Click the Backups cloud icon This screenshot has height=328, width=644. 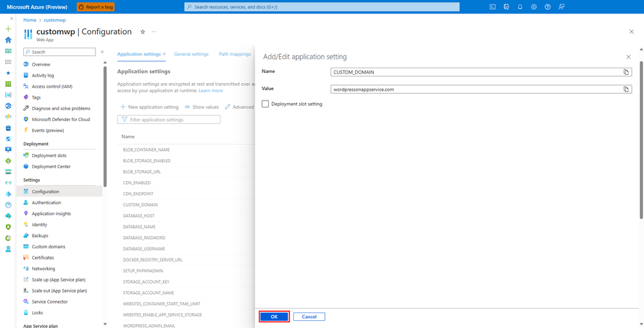[x=26, y=236]
